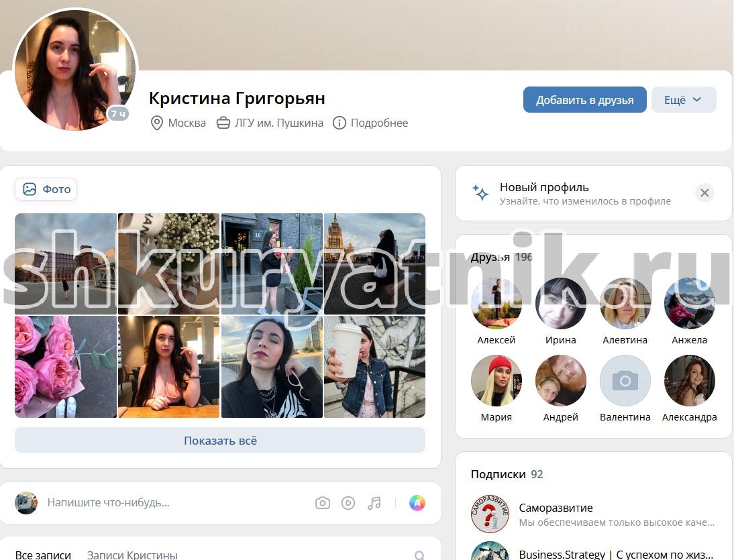Image resolution: width=734 pixels, height=560 pixels.
Task: Click the Moscow location pin icon
Action: pyautogui.click(x=156, y=123)
